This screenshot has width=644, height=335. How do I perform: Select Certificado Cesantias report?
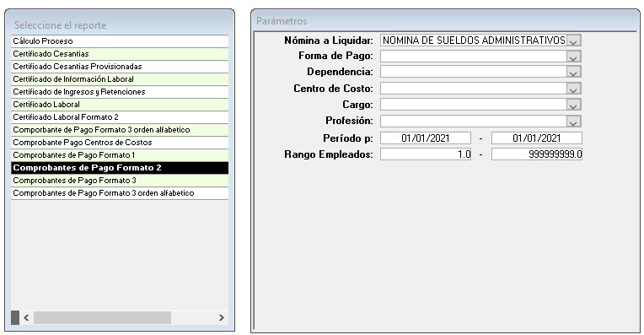[x=120, y=54]
